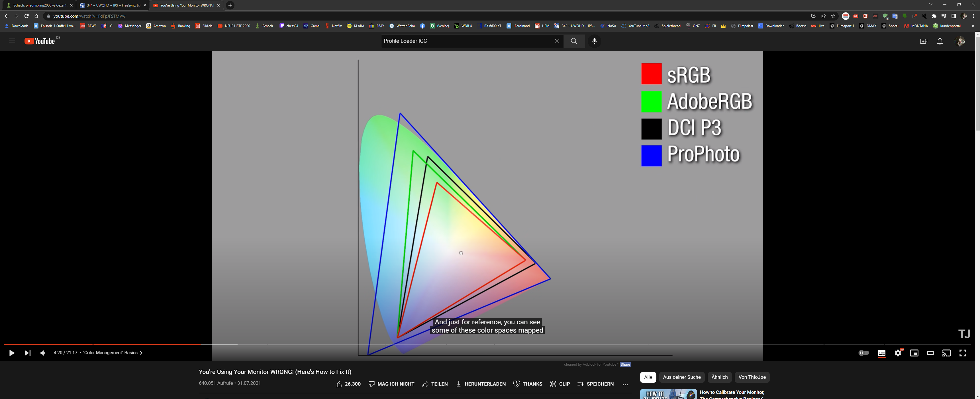Toggle theater mode

click(x=930, y=353)
